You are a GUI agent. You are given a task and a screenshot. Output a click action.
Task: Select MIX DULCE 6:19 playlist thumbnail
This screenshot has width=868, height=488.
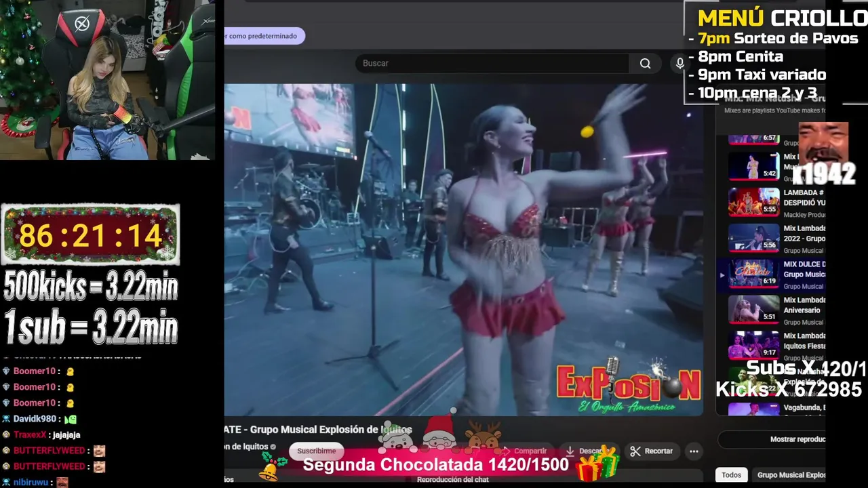[754, 274]
